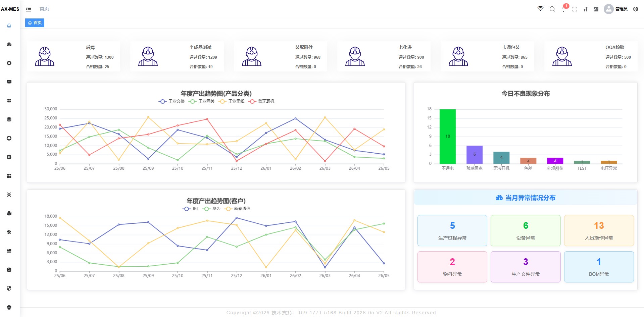Open the 生产文件异常 card showing 3
The width and height of the screenshot is (644, 317).
(526, 267)
